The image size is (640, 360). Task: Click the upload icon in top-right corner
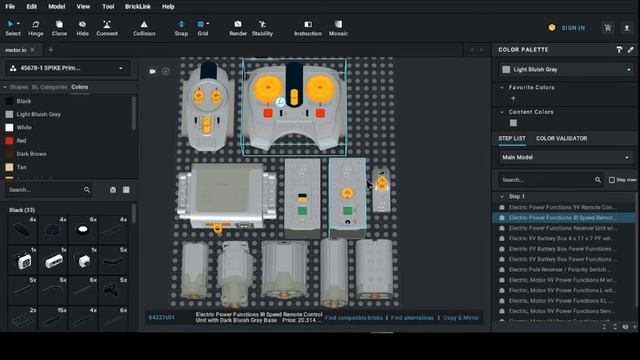pyautogui.click(x=627, y=28)
